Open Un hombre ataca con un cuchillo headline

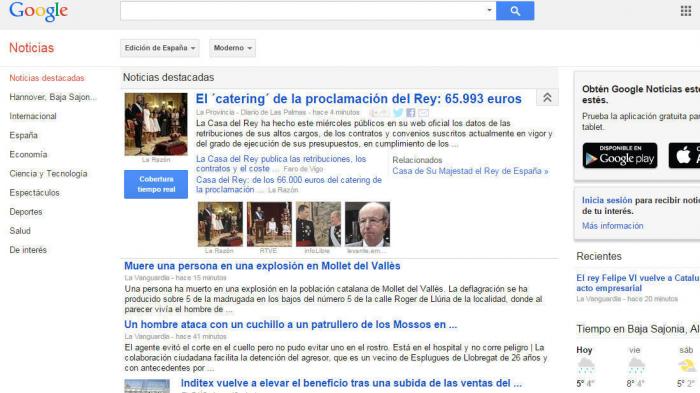point(291,325)
